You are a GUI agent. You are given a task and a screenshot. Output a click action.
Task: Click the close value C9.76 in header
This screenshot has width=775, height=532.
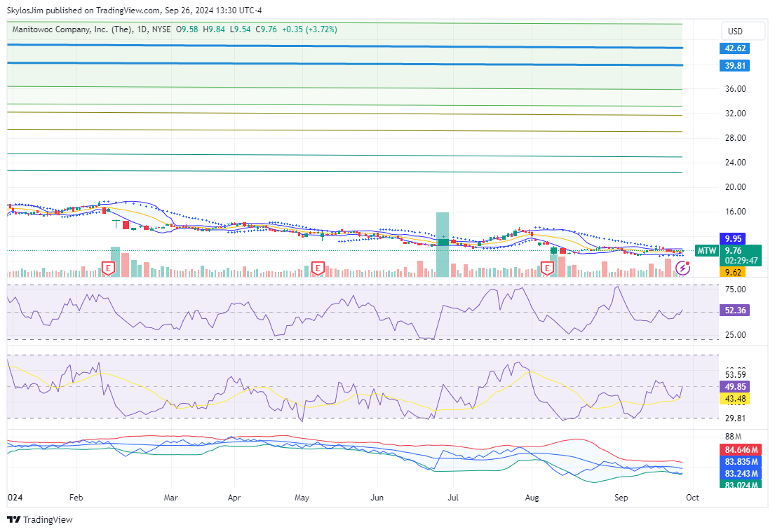click(267, 29)
